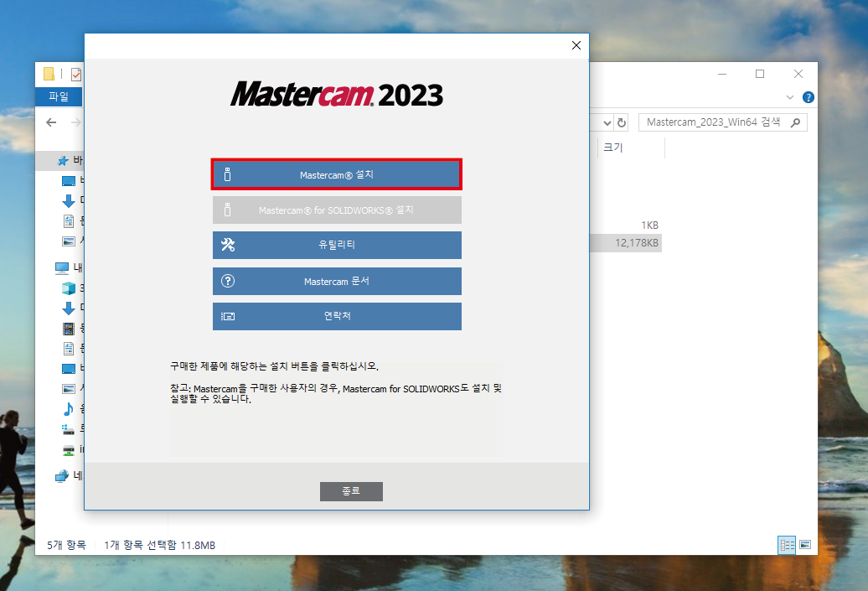Click the This PC monitor icon in sidebar
Screen dimensions: 868x591
(61, 268)
